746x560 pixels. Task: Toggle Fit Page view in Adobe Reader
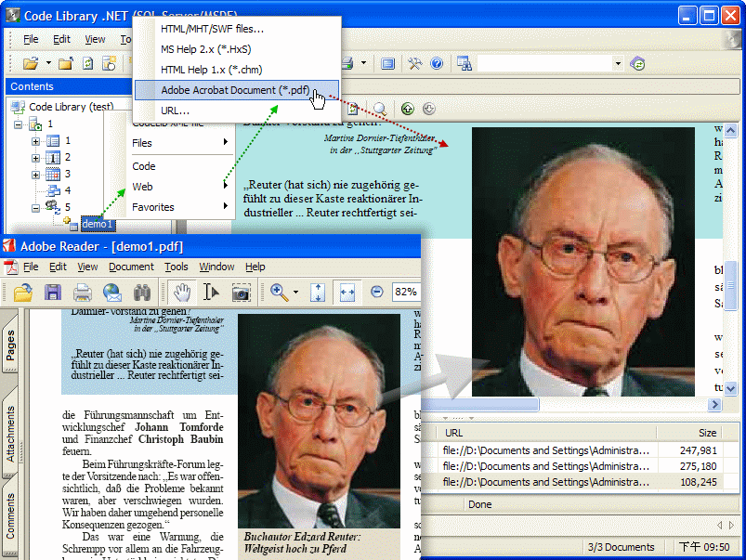click(x=318, y=293)
